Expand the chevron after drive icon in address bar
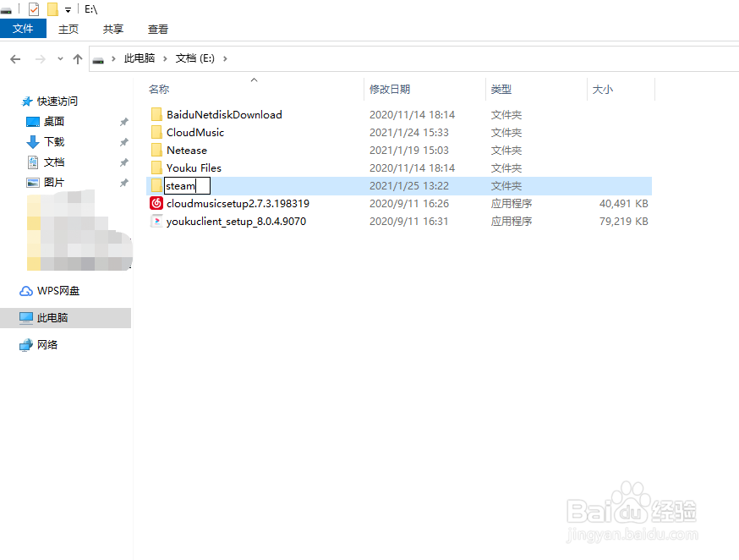Viewport: 739px width, 560px height. click(113, 59)
